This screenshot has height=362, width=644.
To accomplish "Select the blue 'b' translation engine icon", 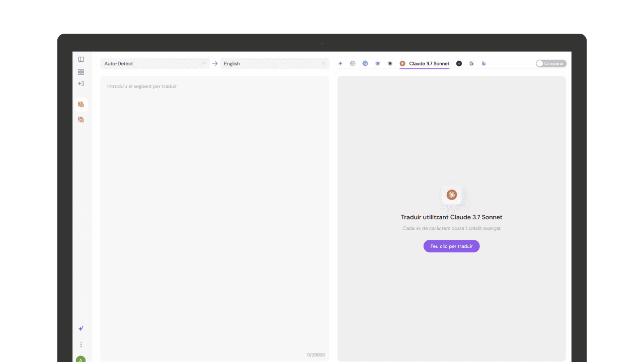I will tap(484, 64).
